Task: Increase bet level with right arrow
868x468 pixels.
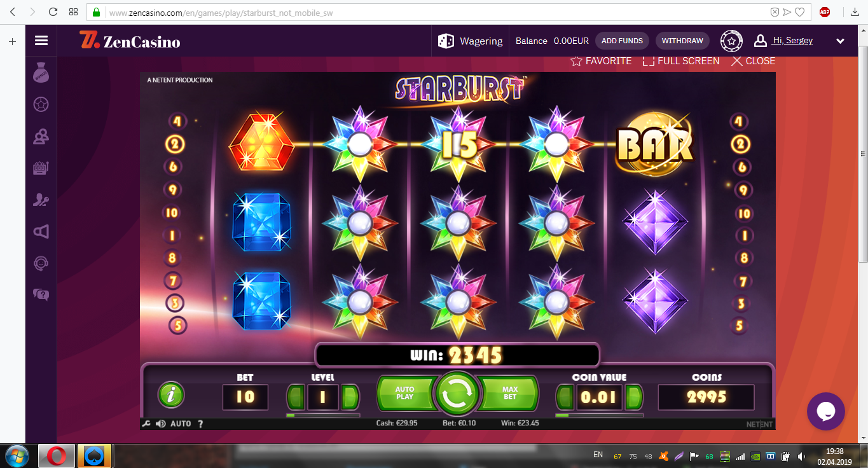Action: (x=350, y=397)
